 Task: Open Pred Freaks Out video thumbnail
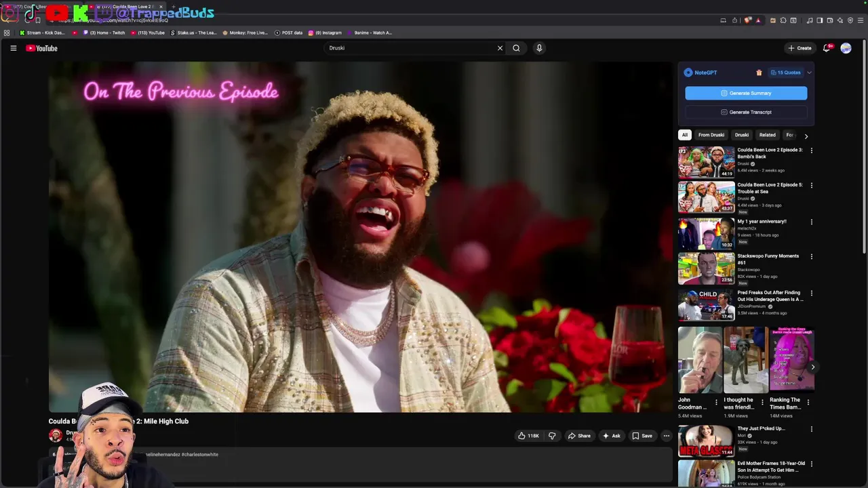tap(706, 304)
